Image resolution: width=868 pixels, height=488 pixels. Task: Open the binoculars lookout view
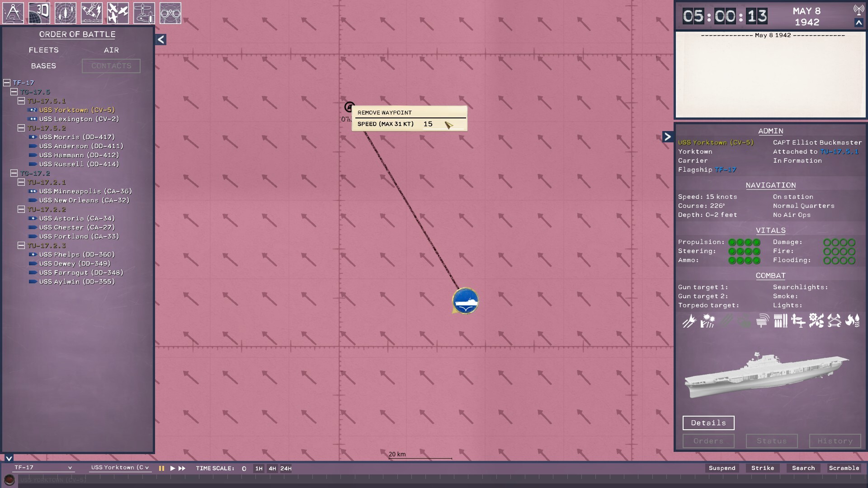[170, 13]
